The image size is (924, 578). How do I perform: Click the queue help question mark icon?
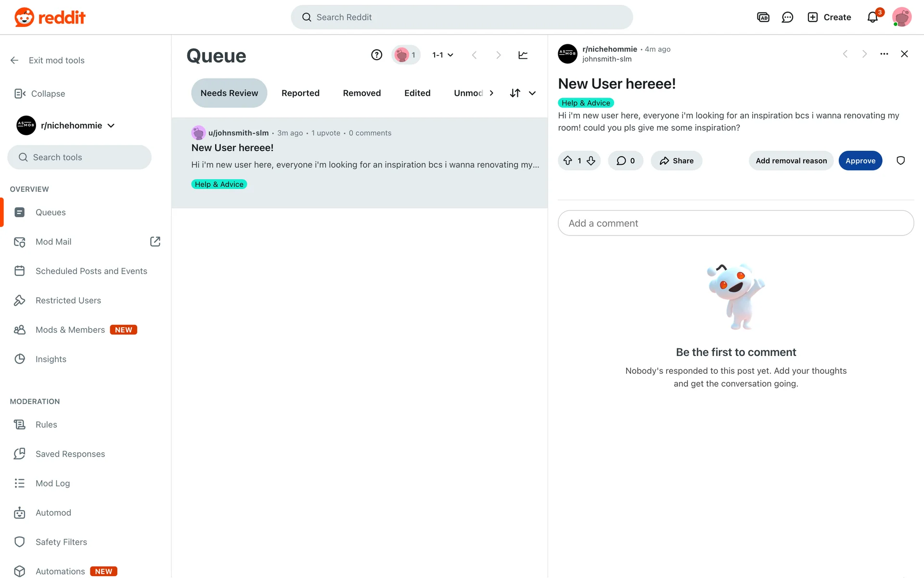pos(376,55)
